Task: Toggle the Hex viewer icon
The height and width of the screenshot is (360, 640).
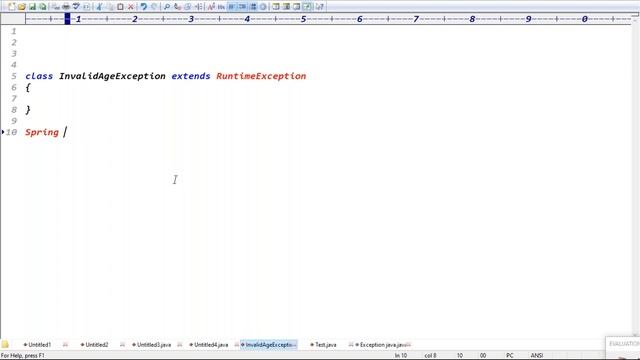Action: [x=221, y=7]
